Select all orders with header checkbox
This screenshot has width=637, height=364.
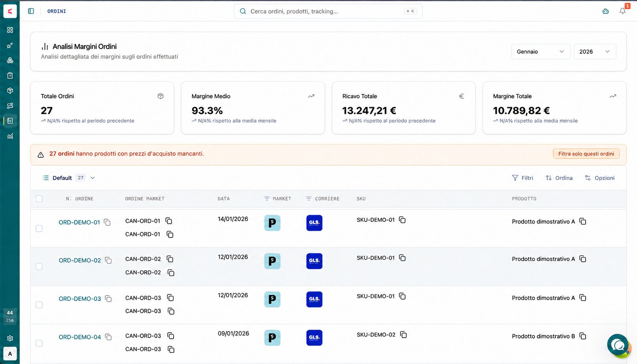pos(39,199)
